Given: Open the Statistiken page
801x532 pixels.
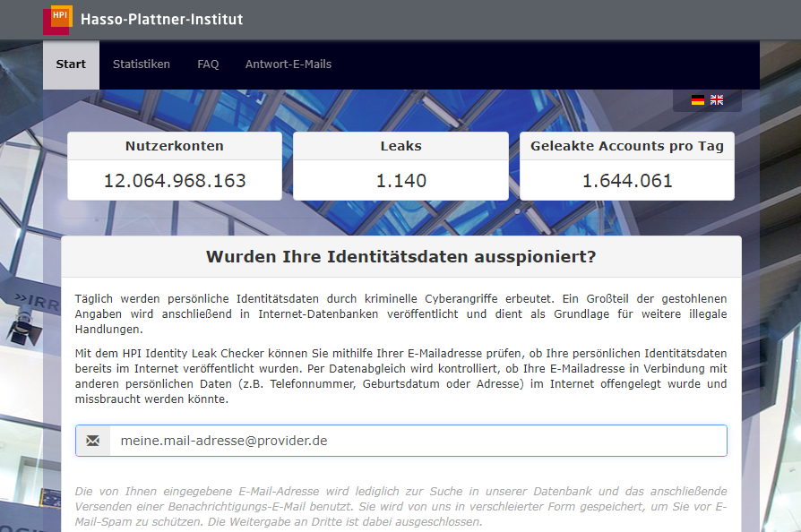Looking at the screenshot, I should [x=141, y=64].
